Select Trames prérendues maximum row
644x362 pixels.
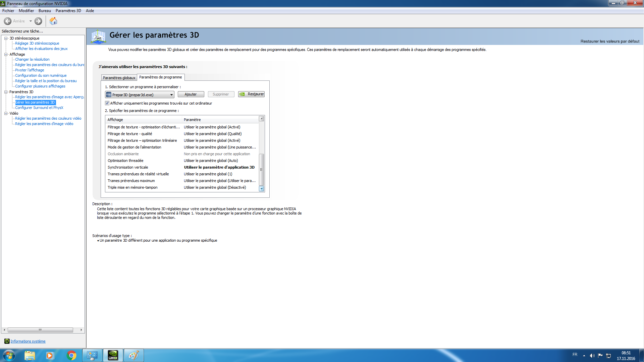(x=182, y=181)
